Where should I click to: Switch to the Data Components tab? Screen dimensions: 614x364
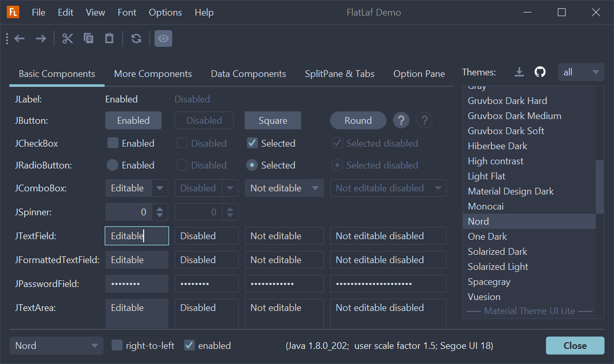click(x=248, y=74)
